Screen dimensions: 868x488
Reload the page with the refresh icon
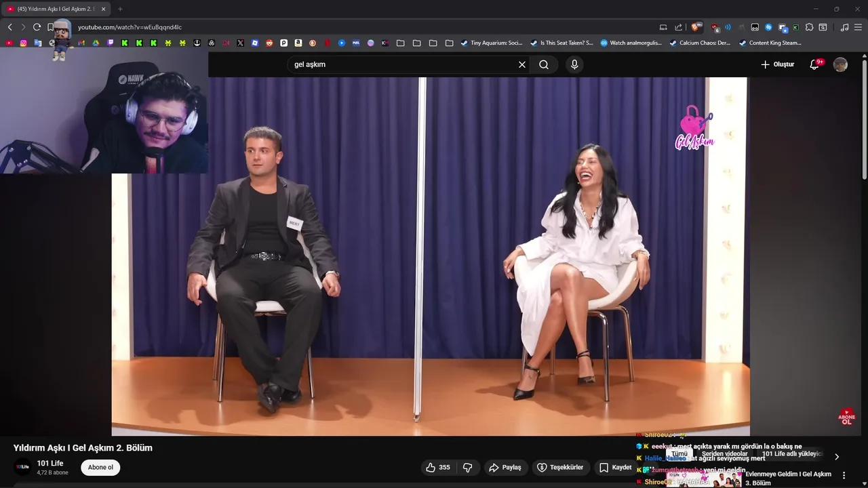coord(37,27)
